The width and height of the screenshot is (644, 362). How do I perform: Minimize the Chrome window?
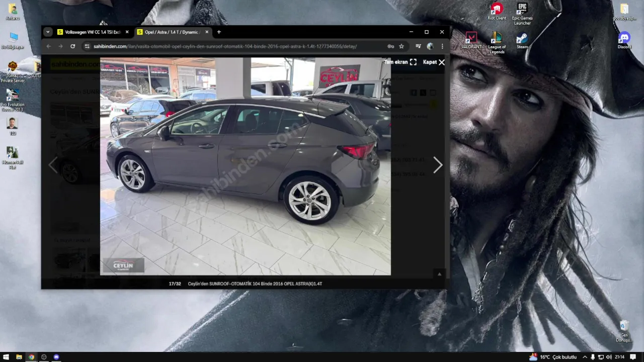coord(411,32)
